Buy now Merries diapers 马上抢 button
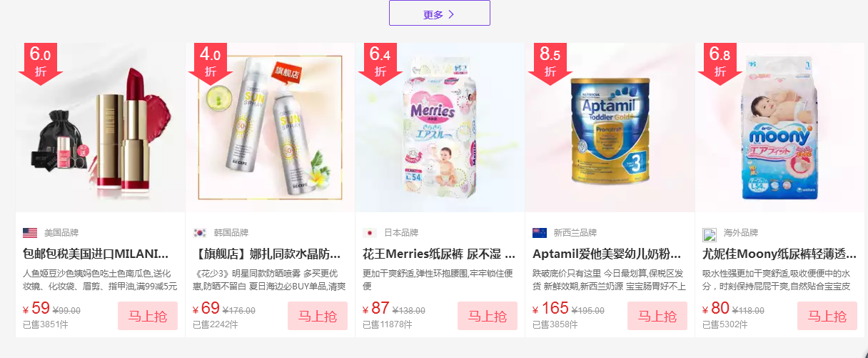This screenshot has width=868, height=358. 488,316
